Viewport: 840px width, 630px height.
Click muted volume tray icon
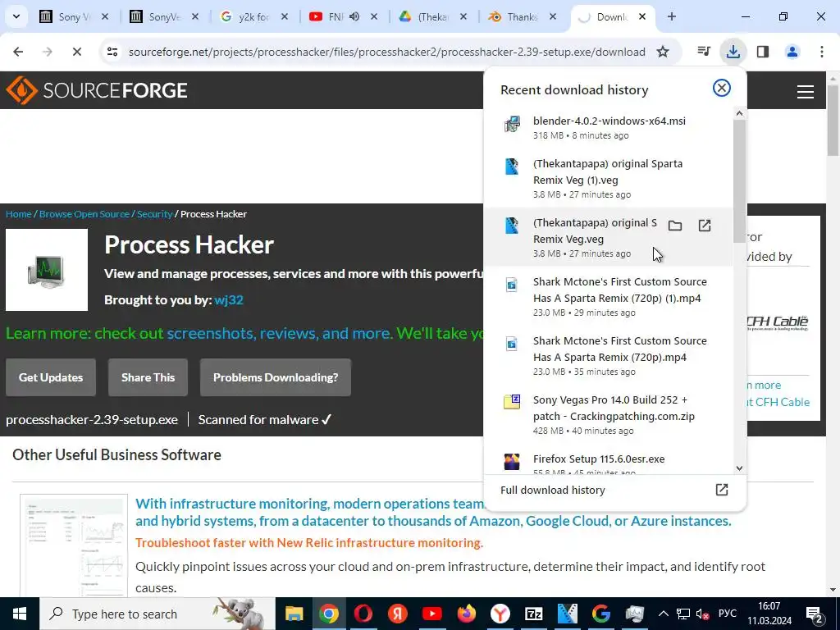[x=702, y=614]
